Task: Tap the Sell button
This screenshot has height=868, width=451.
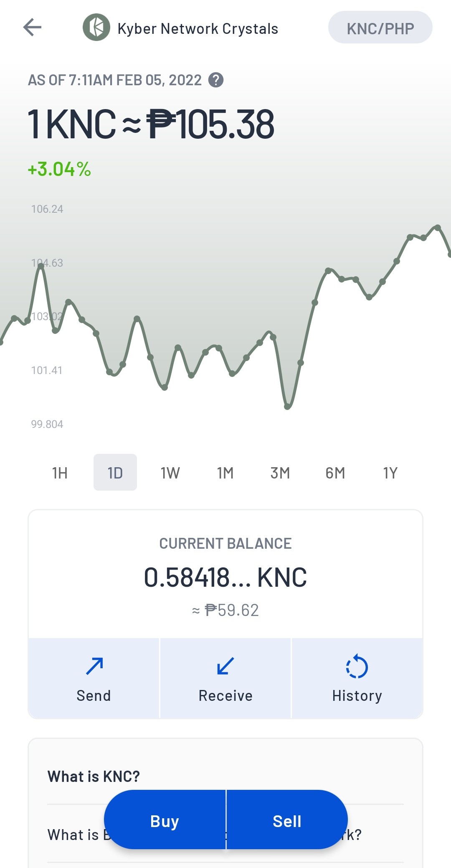Action: (287, 820)
